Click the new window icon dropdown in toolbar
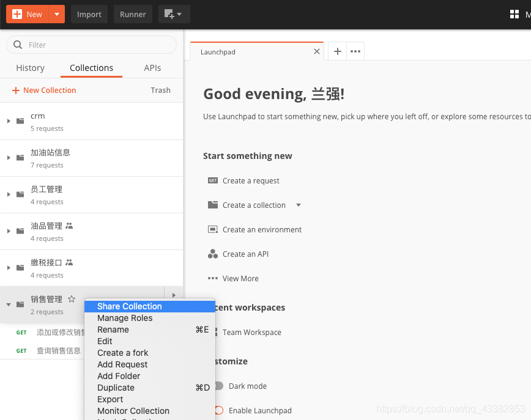The height and width of the screenshot is (420, 531). [174, 14]
